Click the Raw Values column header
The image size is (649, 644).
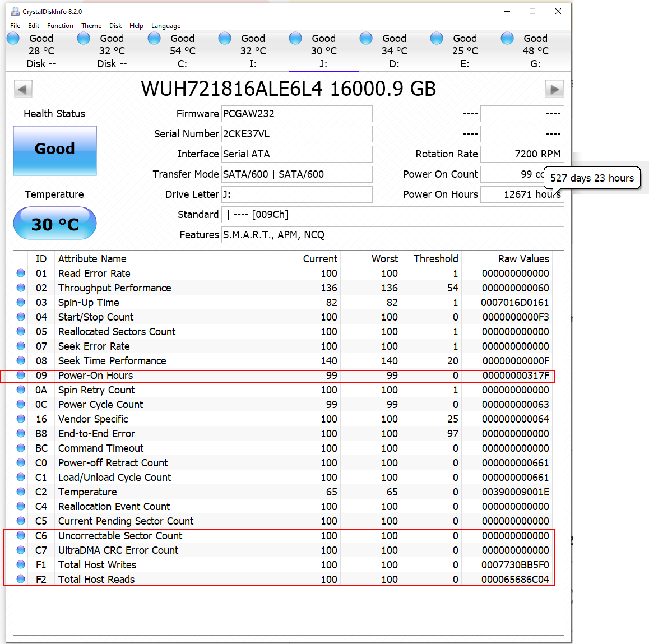point(507,259)
